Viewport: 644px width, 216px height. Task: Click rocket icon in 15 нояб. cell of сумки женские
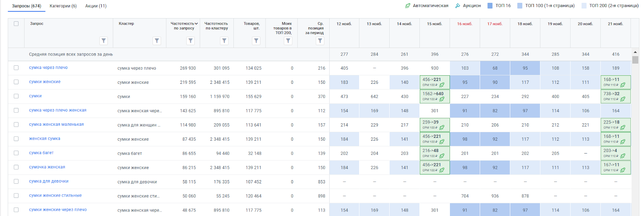point(442,85)
